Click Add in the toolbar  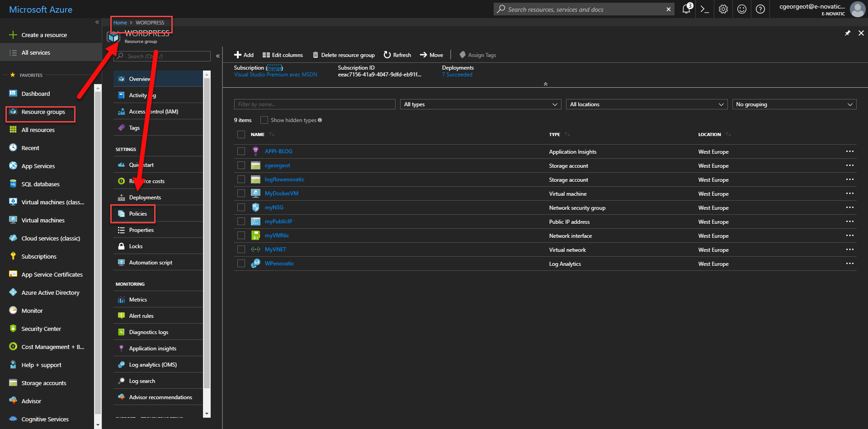[244, 55]
